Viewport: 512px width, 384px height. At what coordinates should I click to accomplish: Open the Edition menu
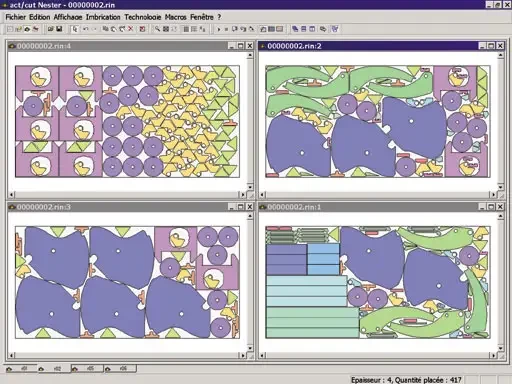pyautogui.click(x=39, y=17)
